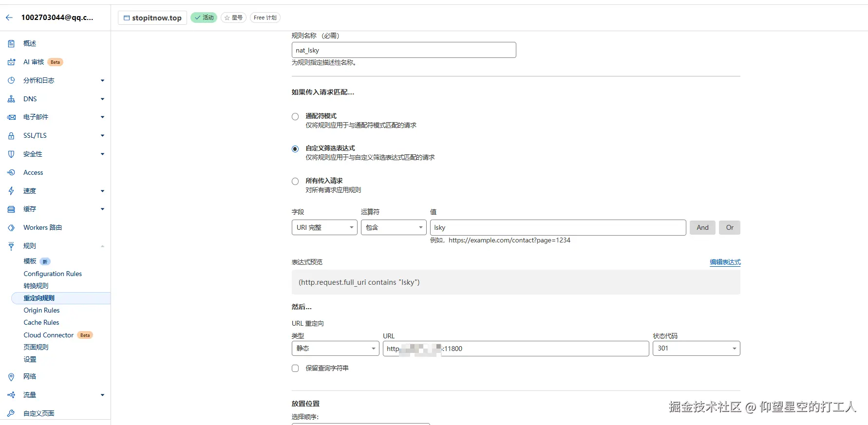Expand the 速度 menu arrow
This screenshot has width=868, height=425.
tap(102, 191)
